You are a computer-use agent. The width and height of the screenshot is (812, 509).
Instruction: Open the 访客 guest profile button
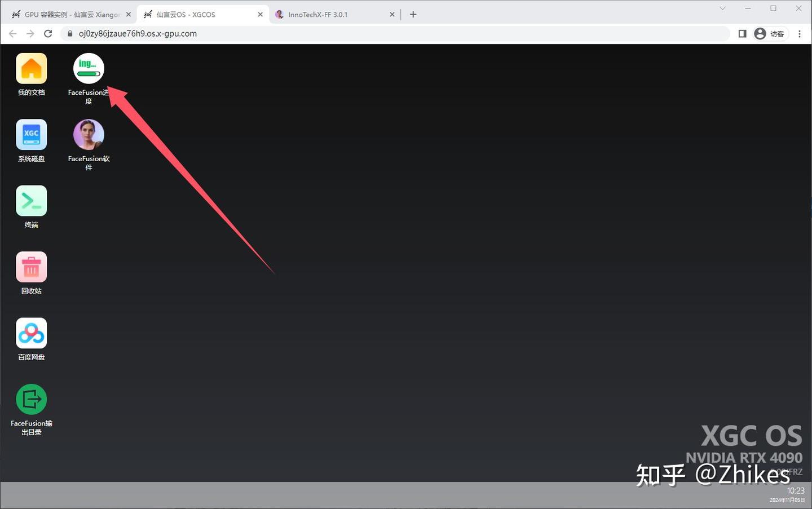pos(770,34)
